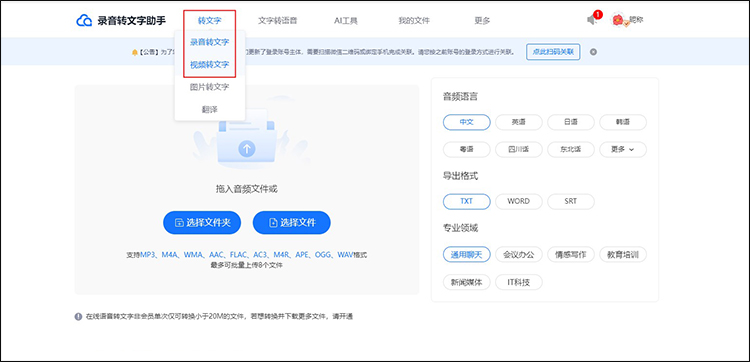Select 东北话 audio language
The image size is (750, 362).
(571, 149)
